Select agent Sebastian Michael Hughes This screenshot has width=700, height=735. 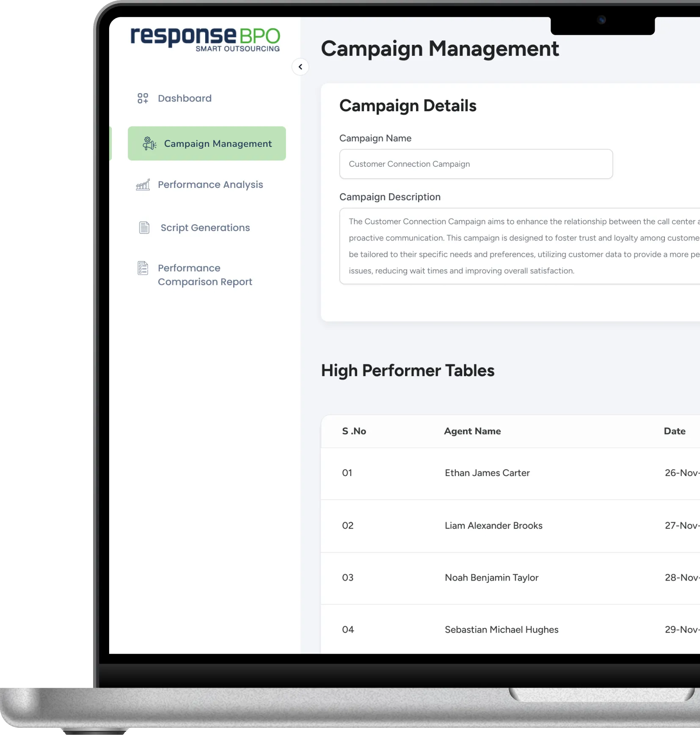(502, 630)
